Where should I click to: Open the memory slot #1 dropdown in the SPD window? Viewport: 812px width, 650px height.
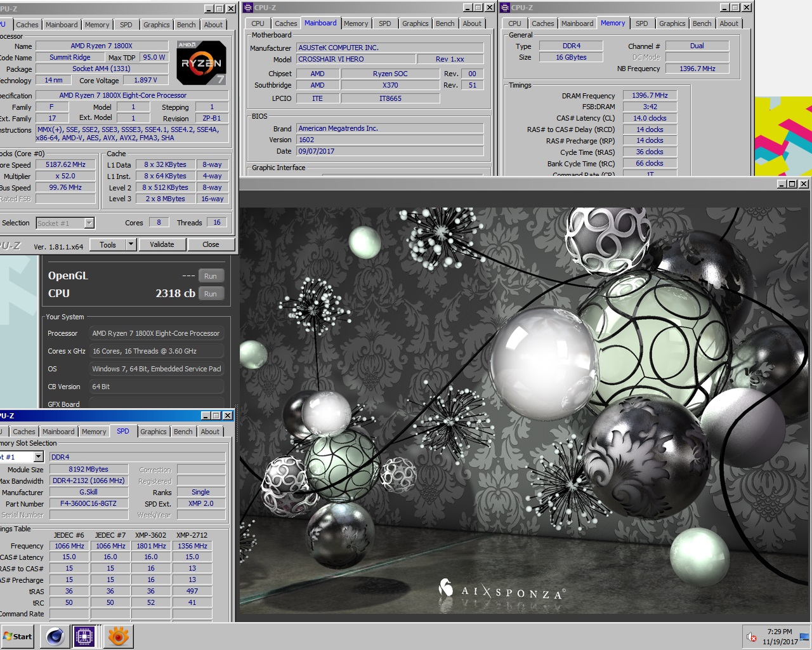pyautogui.click(x=38, y=457)
